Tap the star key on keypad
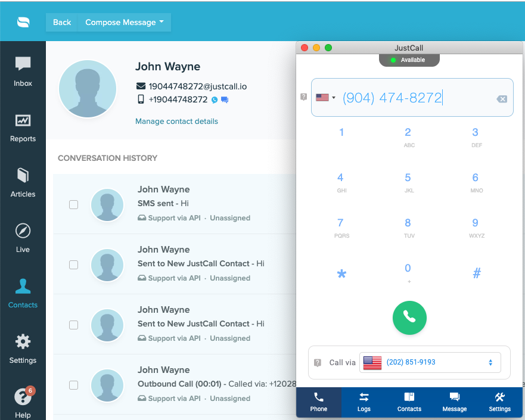The height and width of the screenshot is (420, 525). point(341,274)
